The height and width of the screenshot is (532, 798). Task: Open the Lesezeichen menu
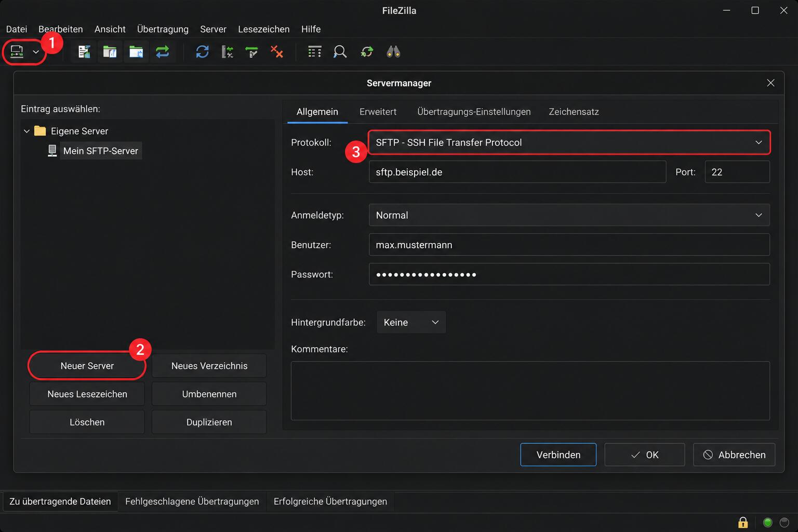coord(264,29)
